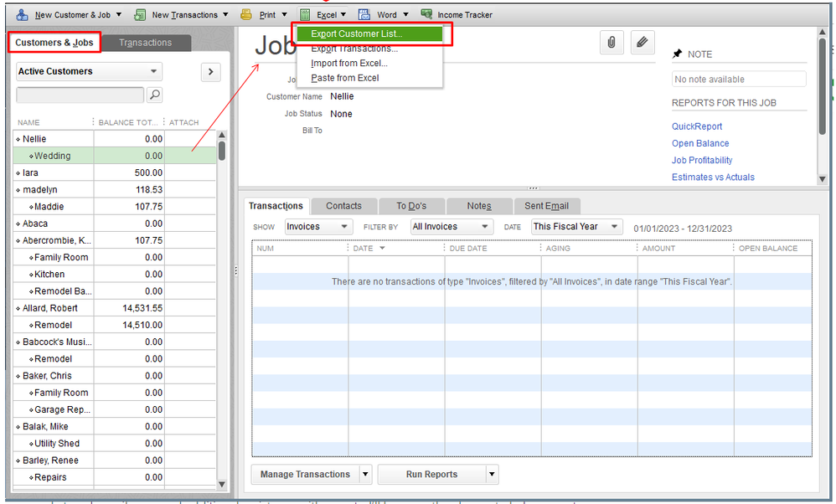Click the No note available field
The image size is (836, 504).
click(739, 79)
